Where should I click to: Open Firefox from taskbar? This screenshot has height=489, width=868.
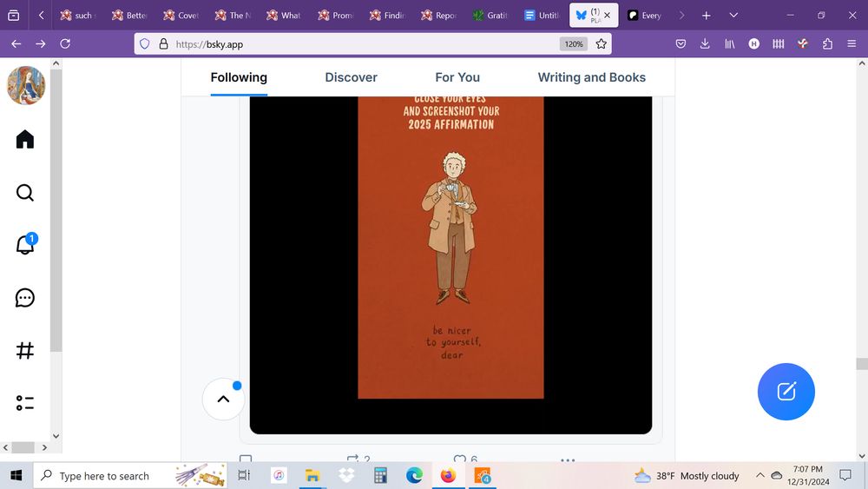[x=448, y=475]
